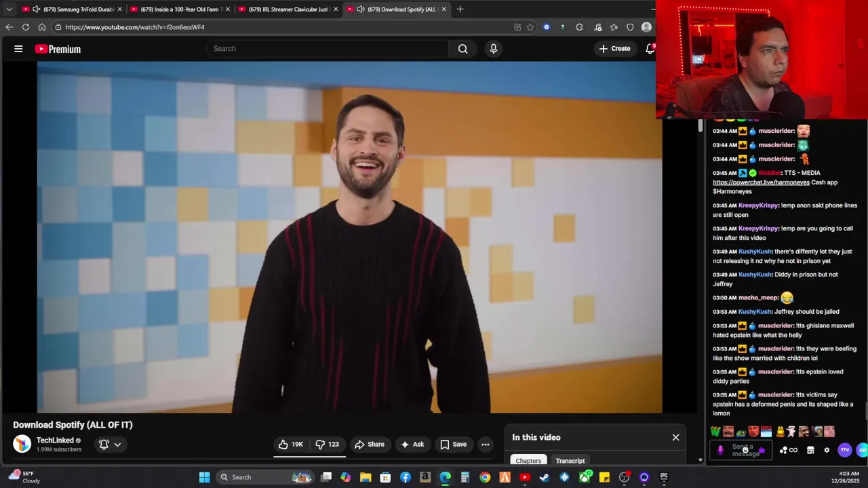This screenshot has height=488, width=868.
Task: Open File Explorer from the taskbar
Action: [366, 477]
